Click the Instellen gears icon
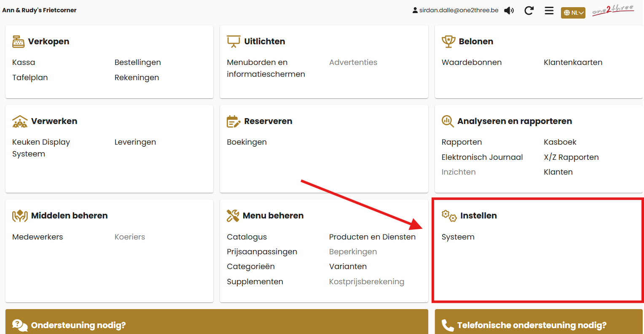The width and height of the screenshot is (644, 334). [449, 216]
